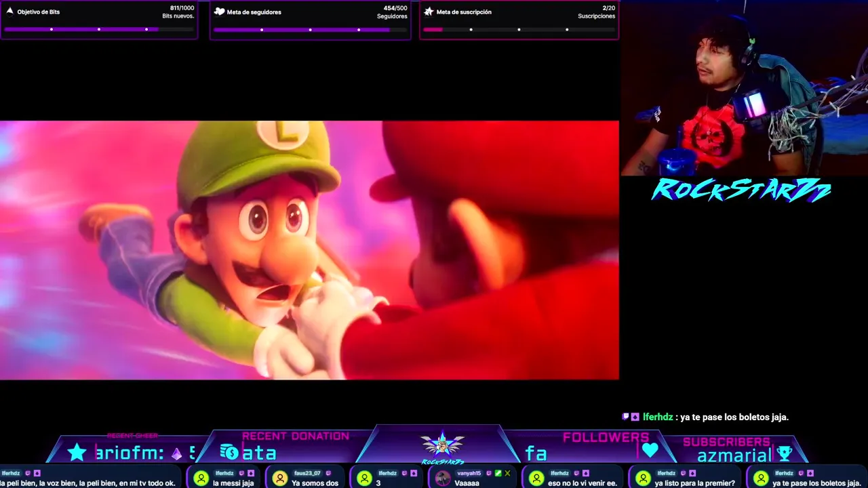Click the Recent Donation label
This screenshot has height=488, width=868.
296,436
